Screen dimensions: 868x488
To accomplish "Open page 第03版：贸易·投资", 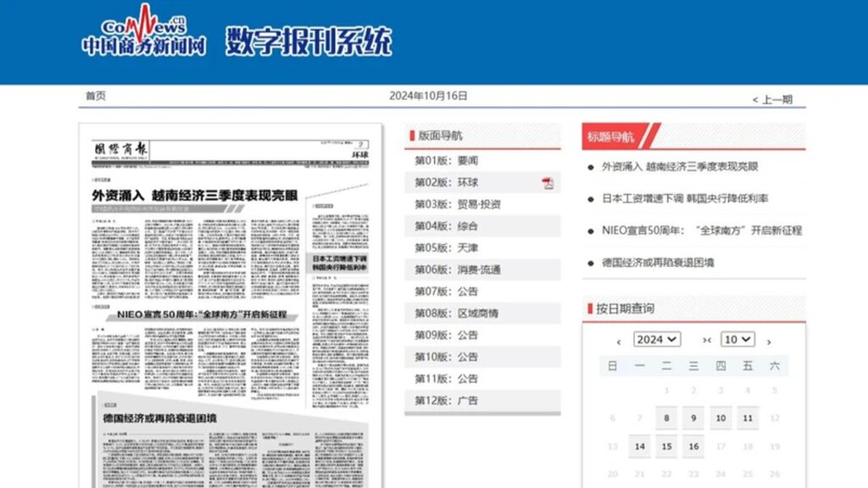I will [x=457, y=204].
